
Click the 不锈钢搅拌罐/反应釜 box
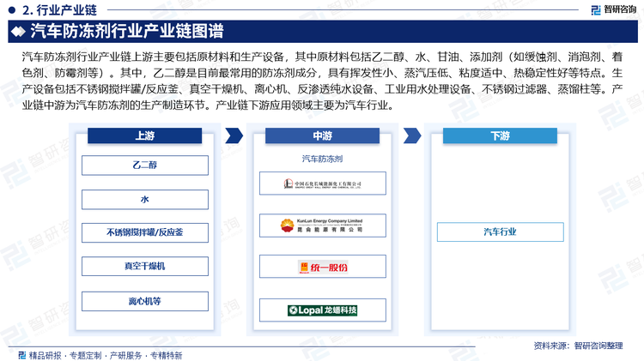[x=145, y=232]
